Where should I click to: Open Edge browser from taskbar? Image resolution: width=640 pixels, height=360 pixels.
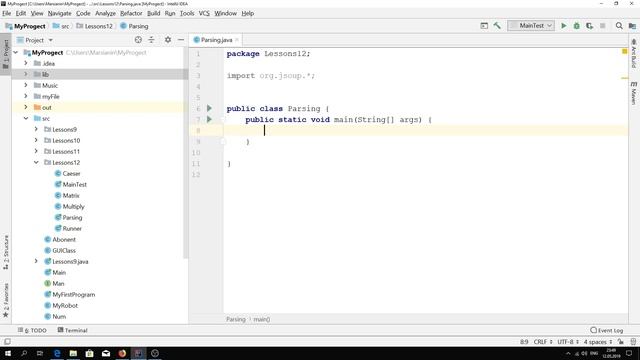click(57, 353)
